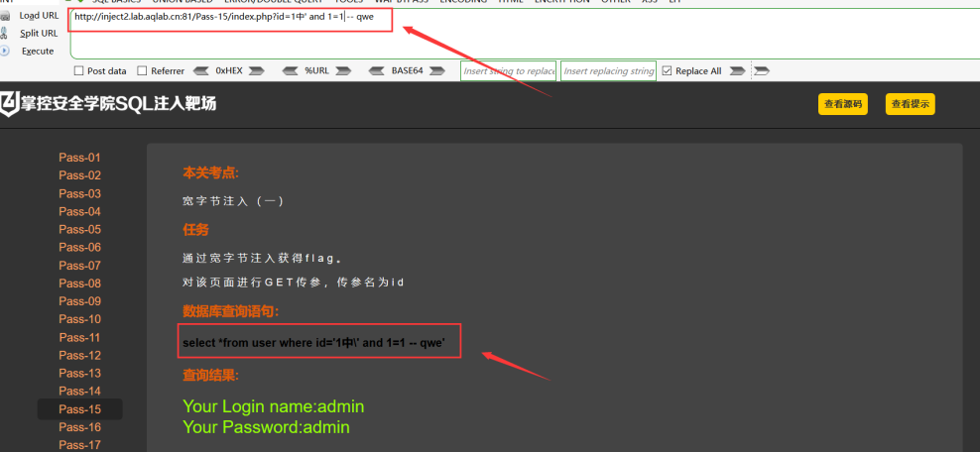Focus the Insert string to replace field
The height and width of the screenshot is (452, 980).
509,71
